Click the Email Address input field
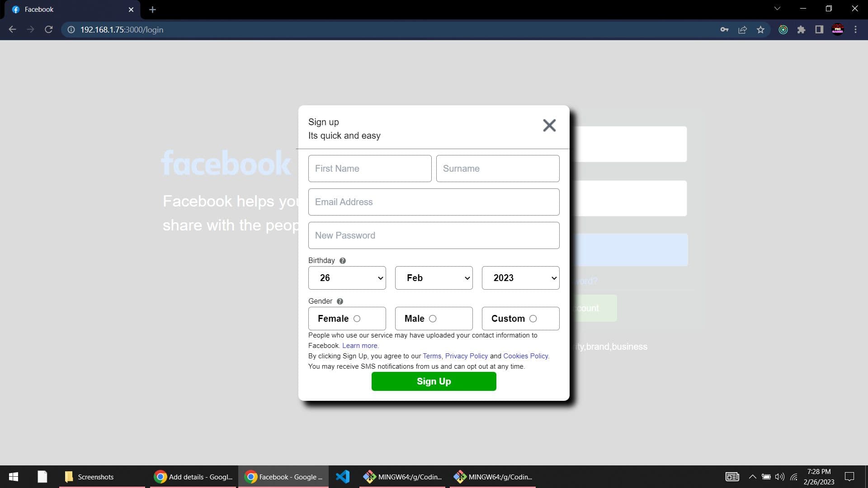This screenshot has width=868, height=488. pos(434,202)
